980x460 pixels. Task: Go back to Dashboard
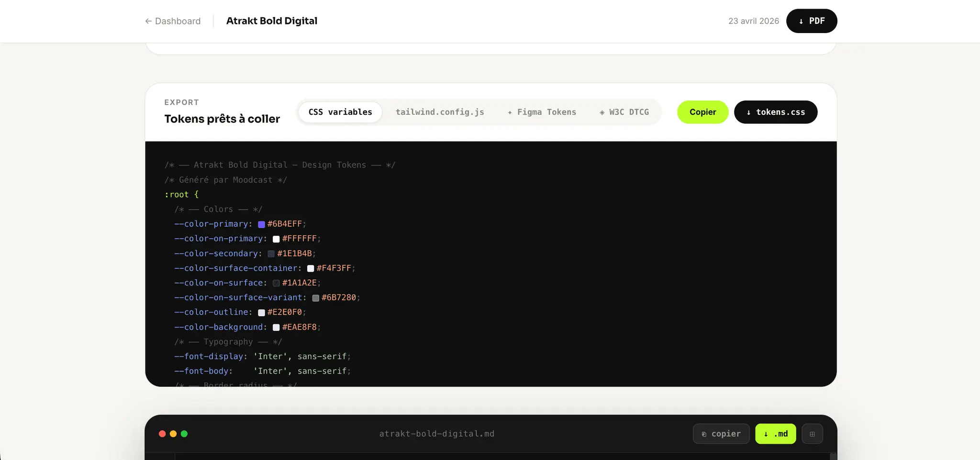point(173,21)
